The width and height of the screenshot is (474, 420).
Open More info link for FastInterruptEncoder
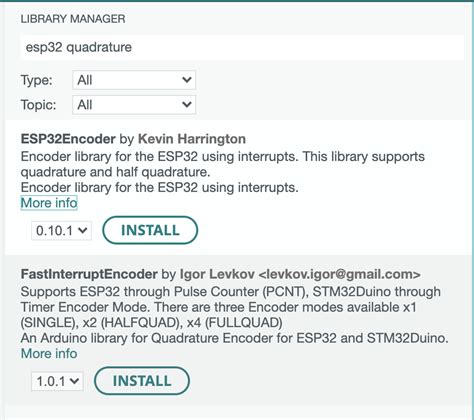(x=49, y=354)
